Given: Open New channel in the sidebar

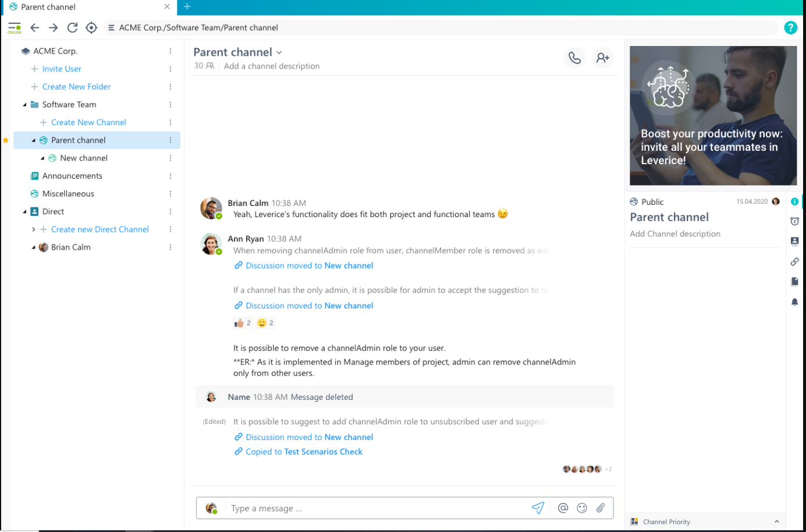Looking at the screenshot, I should pos(84,158).
